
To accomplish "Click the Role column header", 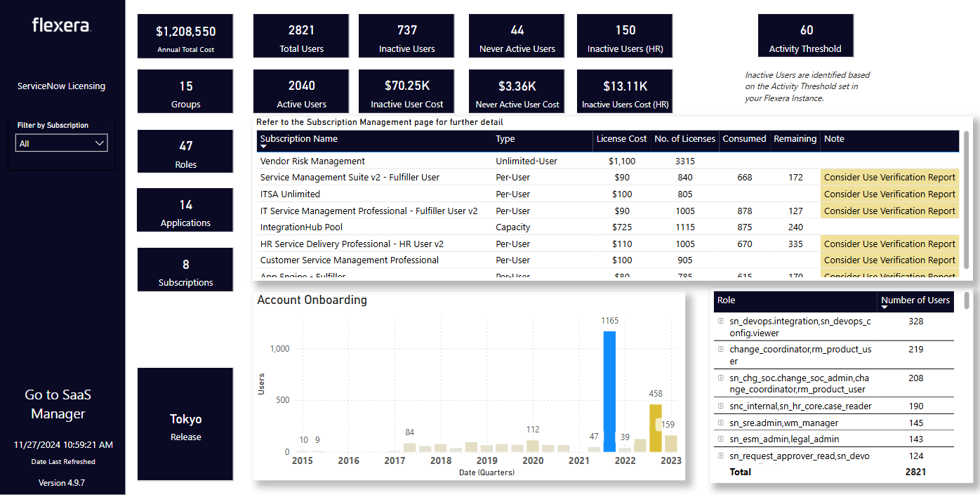I will click(x=726, y=300).
